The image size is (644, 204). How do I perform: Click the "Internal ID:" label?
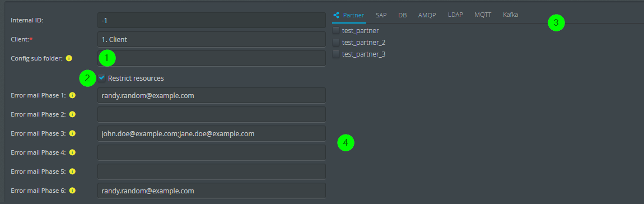27,20
